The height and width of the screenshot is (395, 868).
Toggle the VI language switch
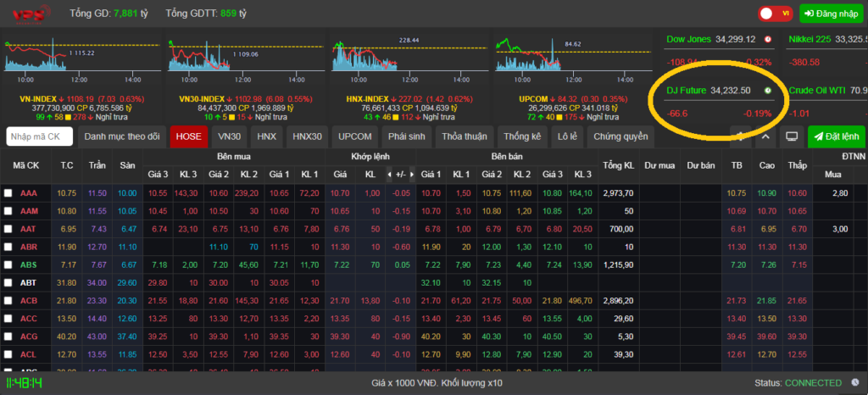[x=776, y=14]
